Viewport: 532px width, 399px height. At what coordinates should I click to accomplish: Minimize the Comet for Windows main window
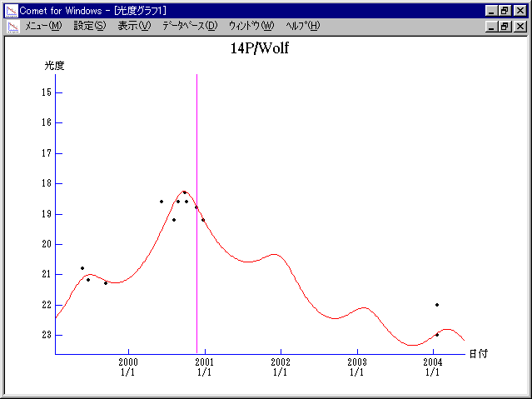pyautogui.click(x=491, y=10)
